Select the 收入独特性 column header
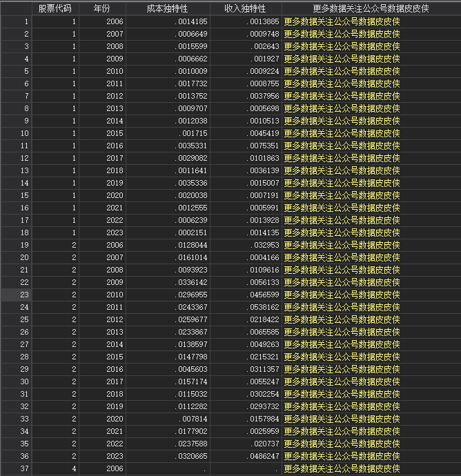This screenshot has height=476, width=461. (x=246, y=9)
